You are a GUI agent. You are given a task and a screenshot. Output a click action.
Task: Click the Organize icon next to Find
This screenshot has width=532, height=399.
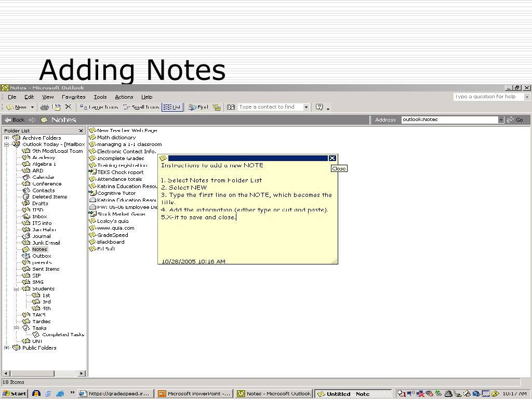[217, 107]
